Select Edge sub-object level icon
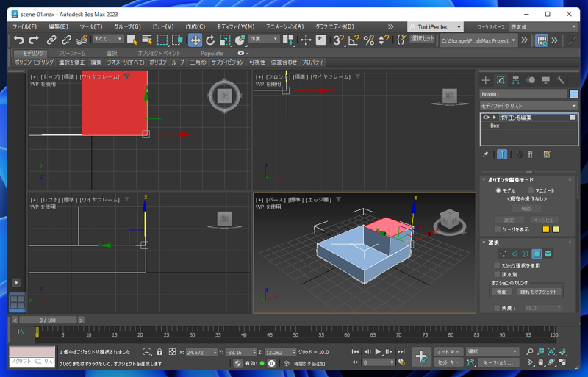Screen dimensions: 588x377 pos(514,254)
